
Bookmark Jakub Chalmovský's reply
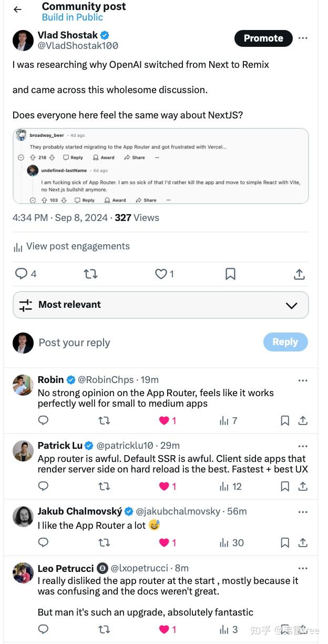coord(284,542)
